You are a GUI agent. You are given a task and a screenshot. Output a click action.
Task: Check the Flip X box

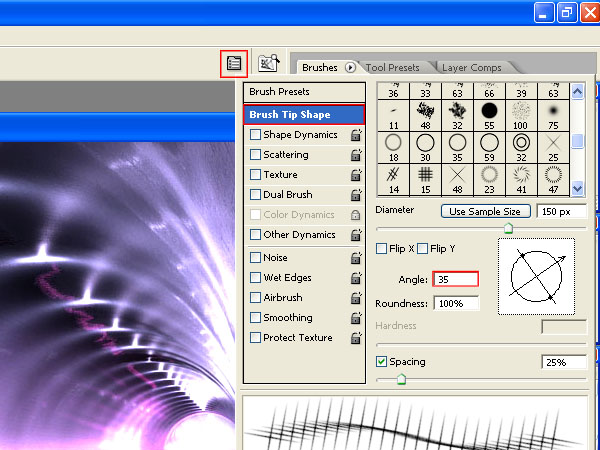click(381, 249)
